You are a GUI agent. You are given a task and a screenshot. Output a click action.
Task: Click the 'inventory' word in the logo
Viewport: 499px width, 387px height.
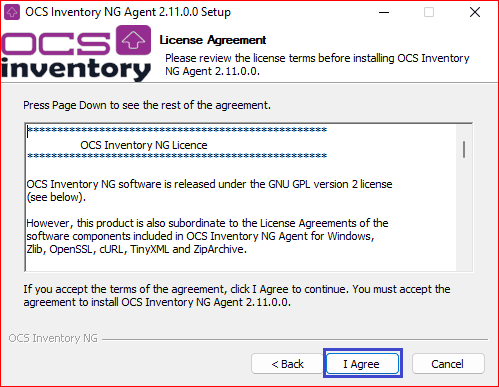click(76, 69)
